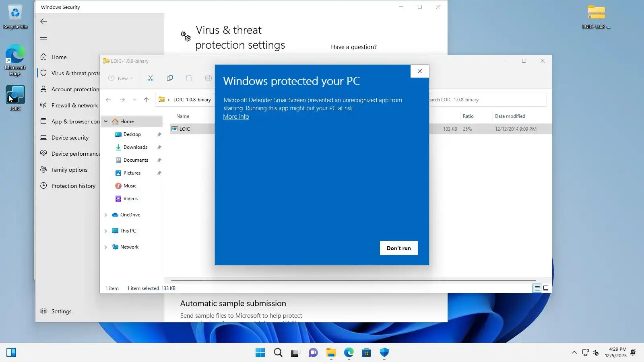Screen dimensions: 644x362
Task: Click the LOIC-1.0.8-binary address bar path
Action: 192,100
